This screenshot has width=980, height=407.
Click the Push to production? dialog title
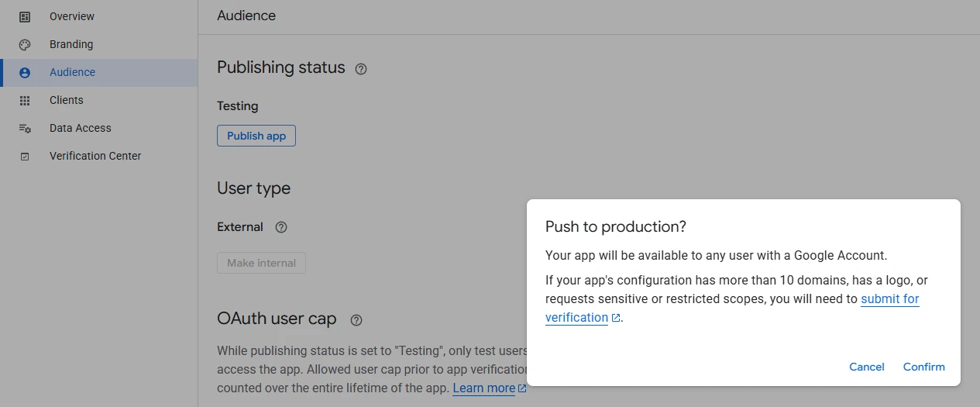pyautogui.click(x=616, y=226)
